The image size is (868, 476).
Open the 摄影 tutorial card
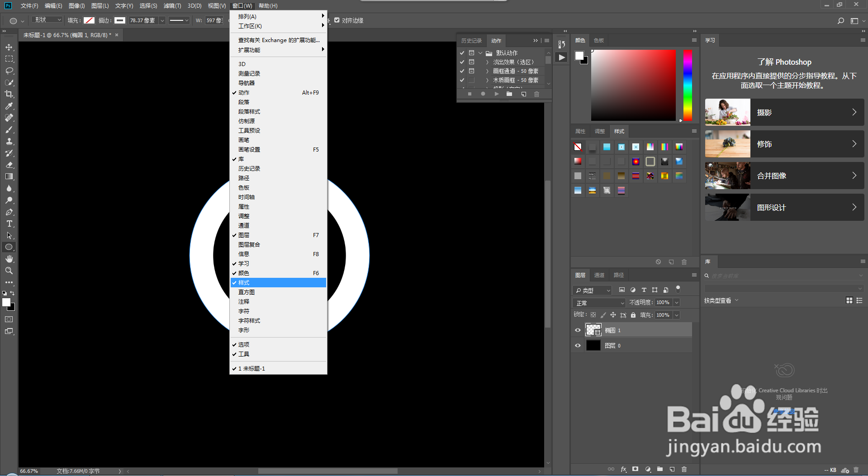(784, 112)
